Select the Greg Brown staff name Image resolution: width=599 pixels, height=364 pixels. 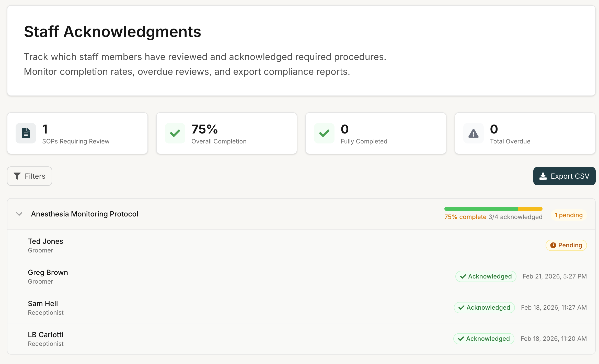(x=48, y=272)
